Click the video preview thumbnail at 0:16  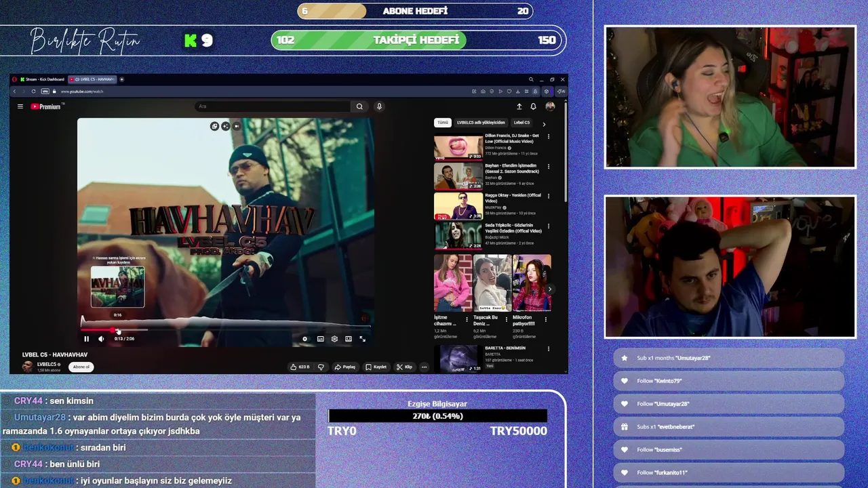click(118, 287)
